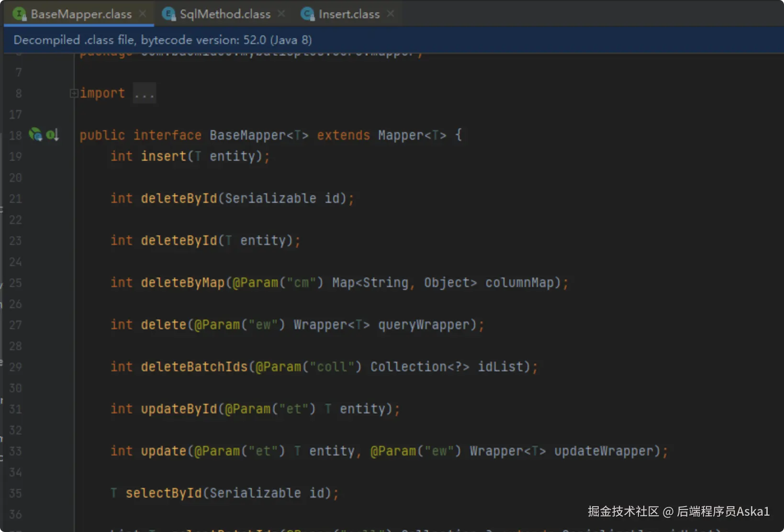This screenshot has width=784, height=532.
Task: Click deleteById(Serializable id) method name
Action: [x=179, y=199]
